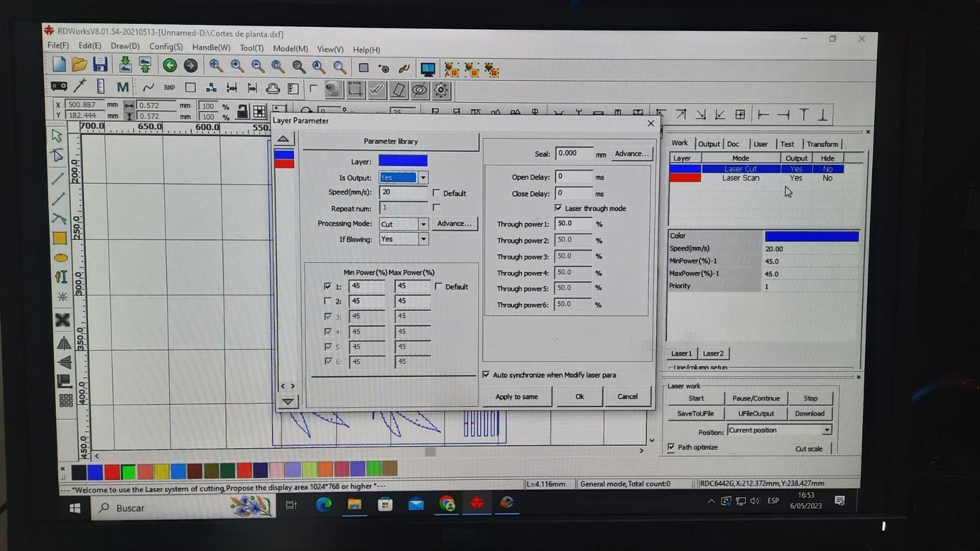Click the Save file toolbar icon
The height and width of the screenshot is (551, 980).
[x=100, y=64]
